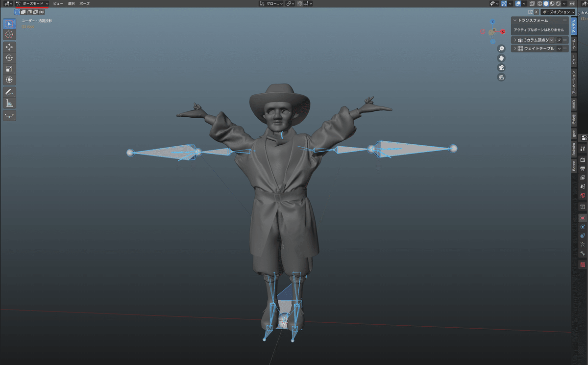Select the Scale tool
The width and height of the screenshot is (588, 365).
[9, 69]
